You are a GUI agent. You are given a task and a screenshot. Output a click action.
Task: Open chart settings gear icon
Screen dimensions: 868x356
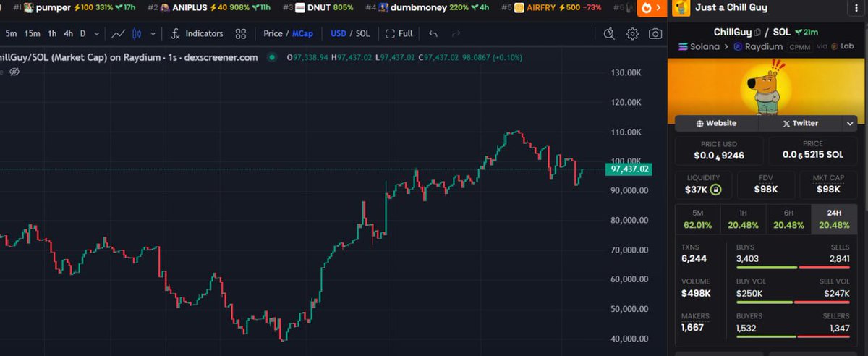coord(632,33)
